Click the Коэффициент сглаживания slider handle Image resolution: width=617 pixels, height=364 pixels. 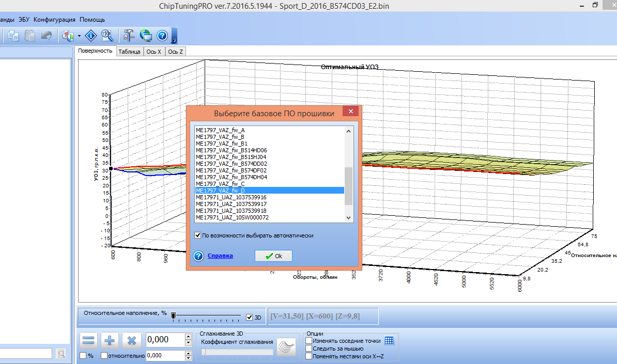tap(204, 352)
